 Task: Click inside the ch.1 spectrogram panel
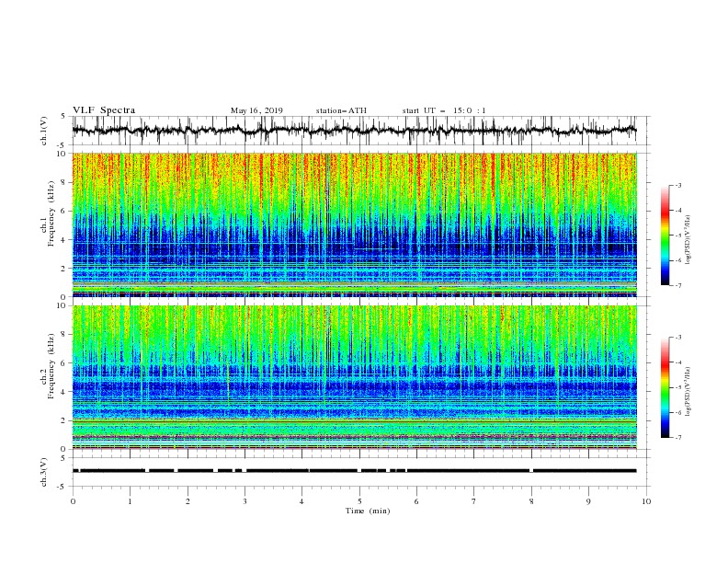(x=354, y=224)
